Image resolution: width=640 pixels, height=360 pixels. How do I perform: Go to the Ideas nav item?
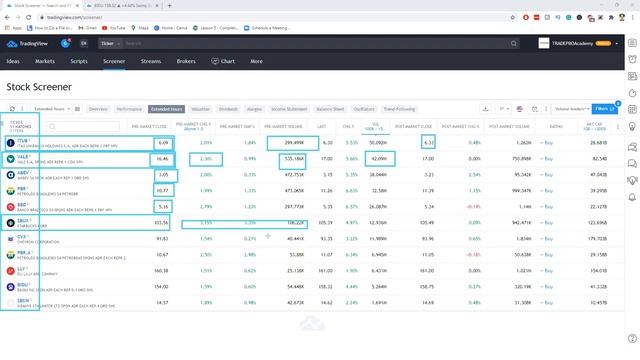pyautogui.click(x=13, y=61)
